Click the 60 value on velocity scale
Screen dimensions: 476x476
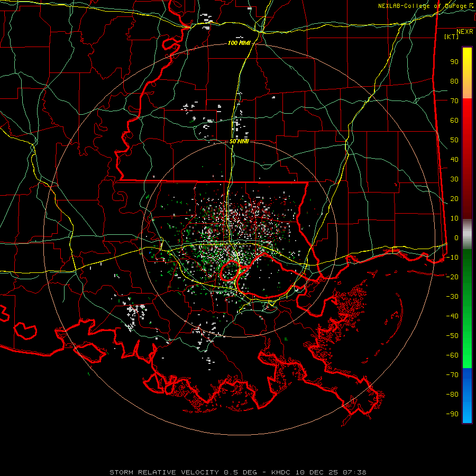click(x=454, y=121)
